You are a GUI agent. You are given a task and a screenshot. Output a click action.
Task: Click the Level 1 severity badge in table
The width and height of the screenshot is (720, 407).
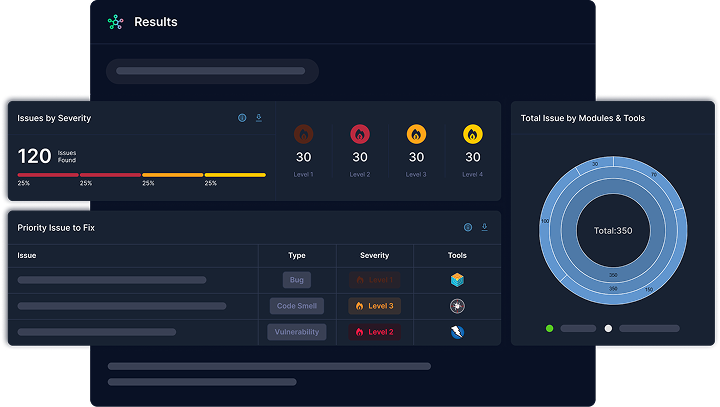click(374, 280)
